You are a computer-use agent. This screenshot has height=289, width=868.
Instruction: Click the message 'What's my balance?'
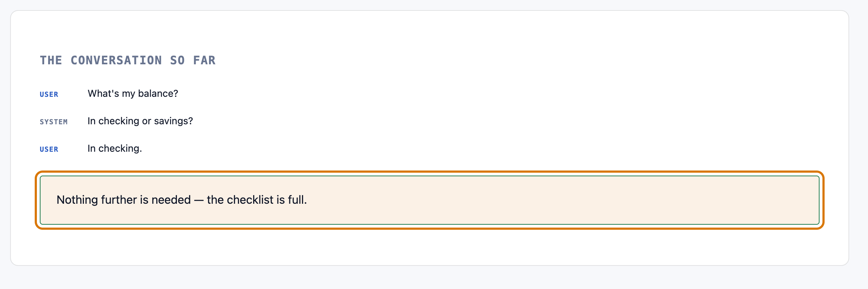pyautogui.click(x=133, y=94)
